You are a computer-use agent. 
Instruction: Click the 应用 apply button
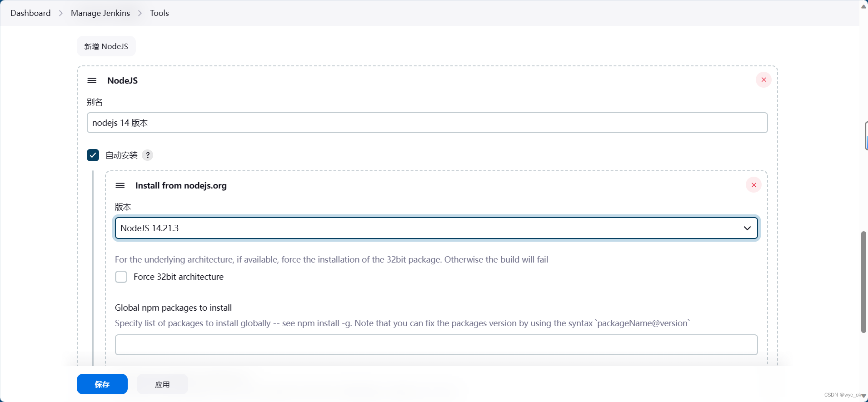click(x=162, y=384)
